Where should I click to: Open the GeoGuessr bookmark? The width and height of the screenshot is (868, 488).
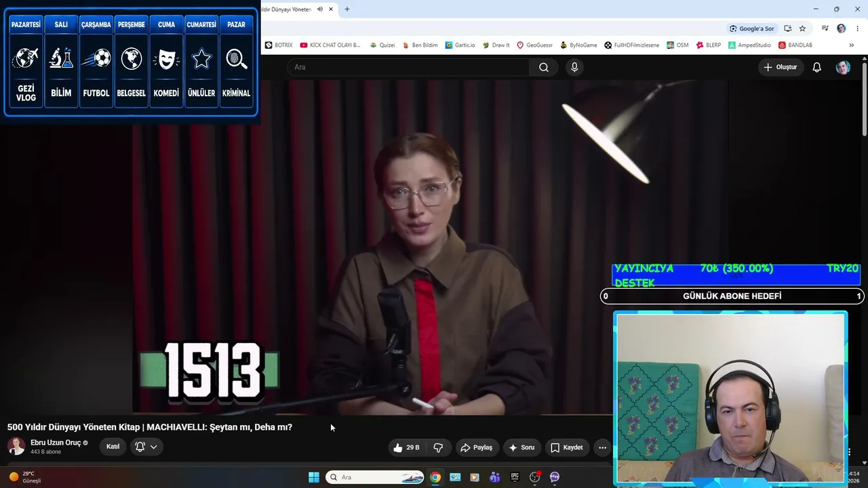pyautogui.click(x=534, y=45)
